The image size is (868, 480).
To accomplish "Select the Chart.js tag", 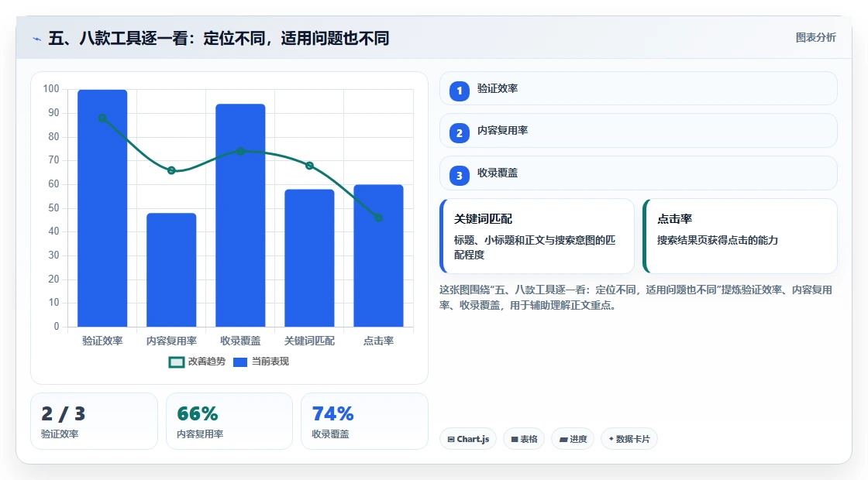I will [x=468, y=439].
